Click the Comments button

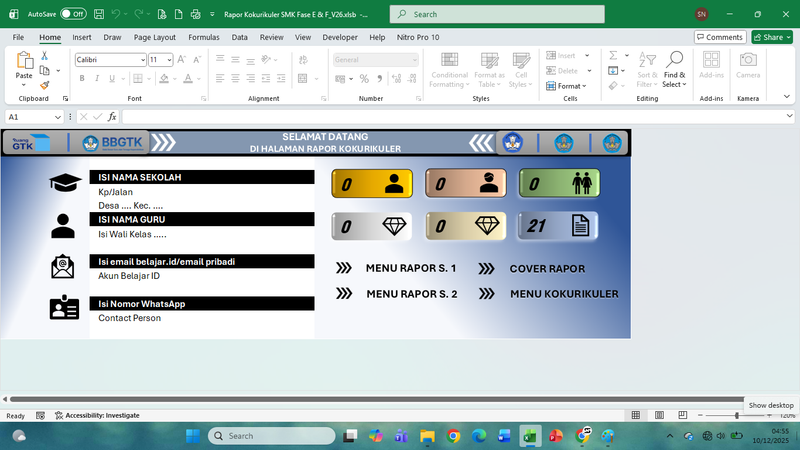coord(720,37)
